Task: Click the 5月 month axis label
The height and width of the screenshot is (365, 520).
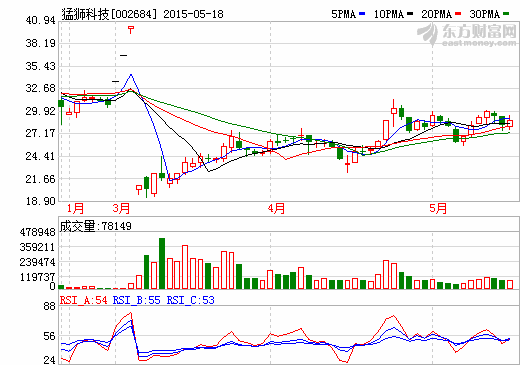Action: click(x=438, y=209)
